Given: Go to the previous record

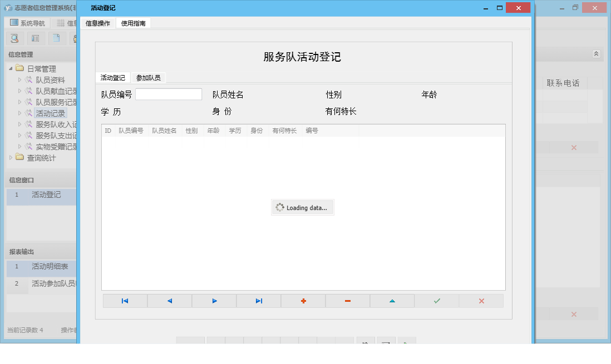Looking at the screenshot, I should 169,300.
